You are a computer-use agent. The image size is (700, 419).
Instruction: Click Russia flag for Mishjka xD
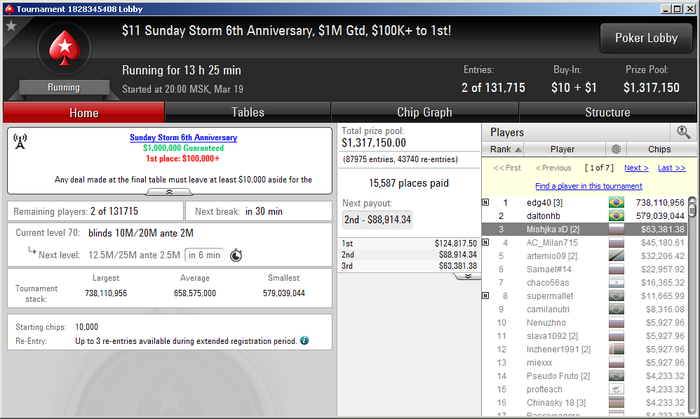click(617, 229)
